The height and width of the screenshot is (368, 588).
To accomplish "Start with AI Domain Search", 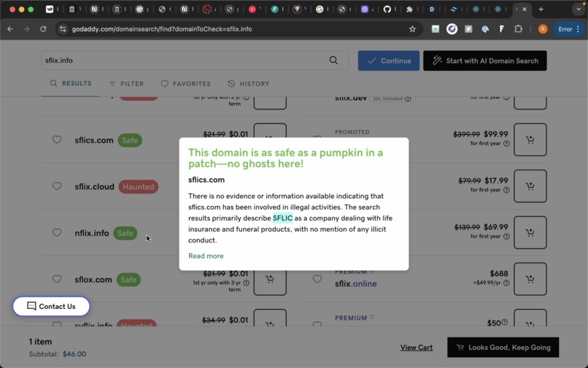I will coord(485,61).
